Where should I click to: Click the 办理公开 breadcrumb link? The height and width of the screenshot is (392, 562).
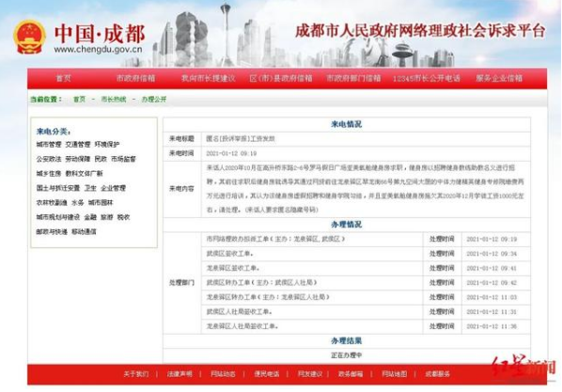tap(154, 100)
